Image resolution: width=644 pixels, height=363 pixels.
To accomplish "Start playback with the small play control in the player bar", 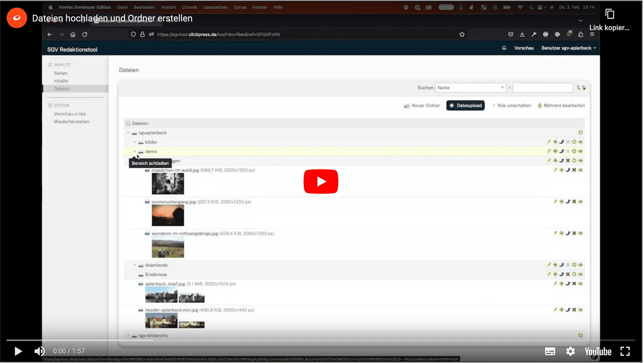I will coord(18,351).
